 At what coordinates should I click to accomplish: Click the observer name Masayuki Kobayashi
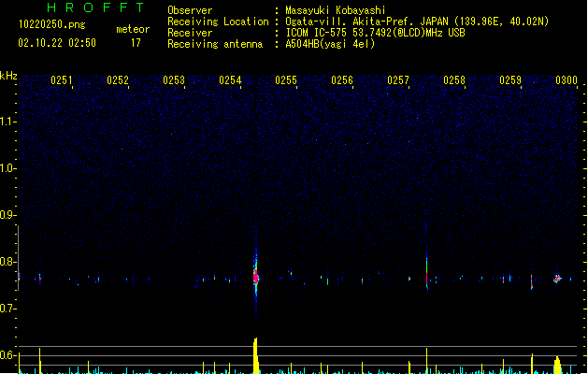coord(336,10)
